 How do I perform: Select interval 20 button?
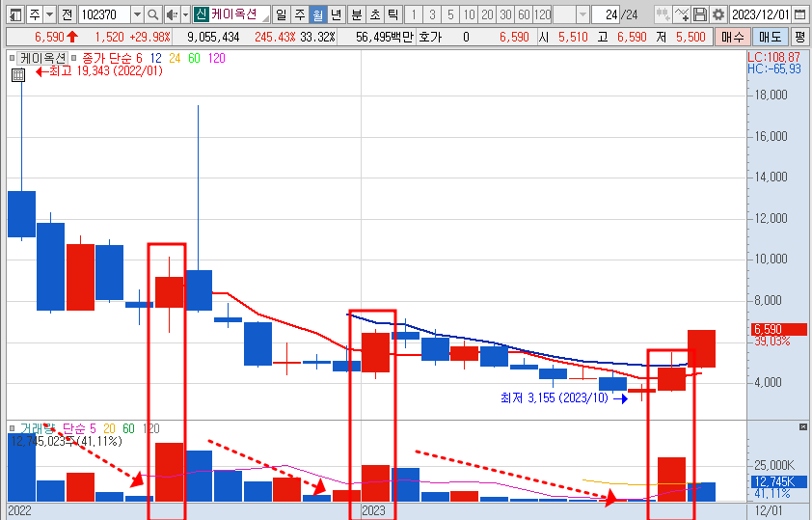(x=487, y=14)
